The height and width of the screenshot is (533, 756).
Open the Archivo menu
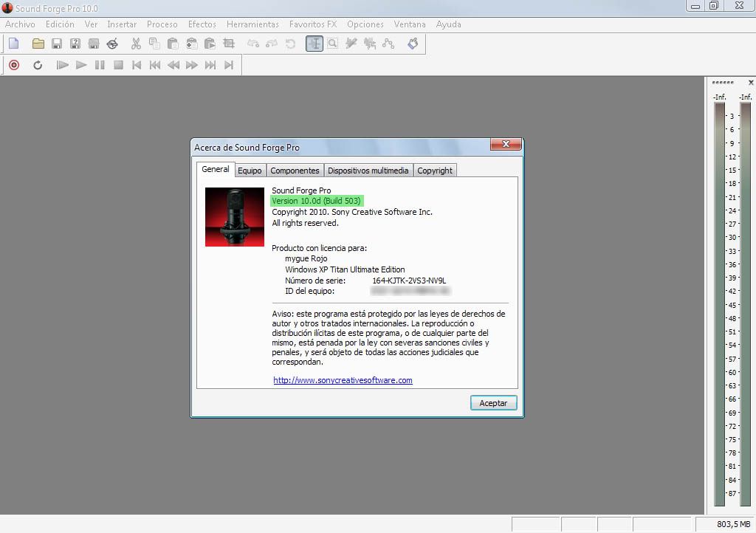20,24
